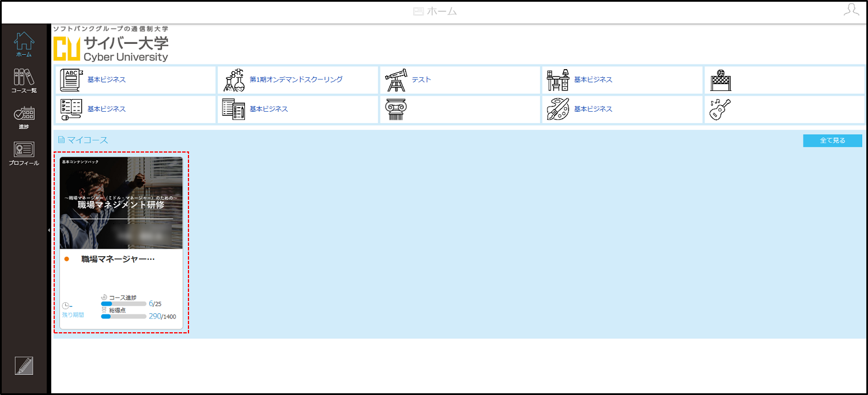Click the 全て見る button
The height and width of the screenshot is (395, 868).
pyautogui.click(x=832, y=140)
